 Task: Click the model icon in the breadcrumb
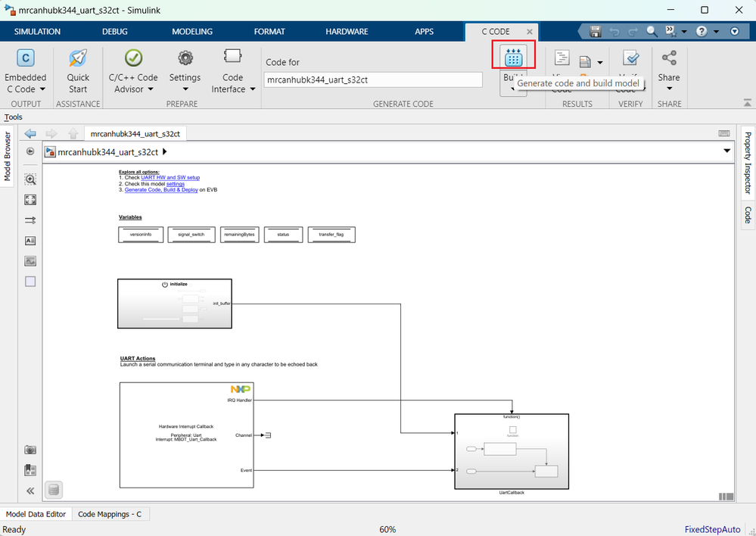click(50, 152)
